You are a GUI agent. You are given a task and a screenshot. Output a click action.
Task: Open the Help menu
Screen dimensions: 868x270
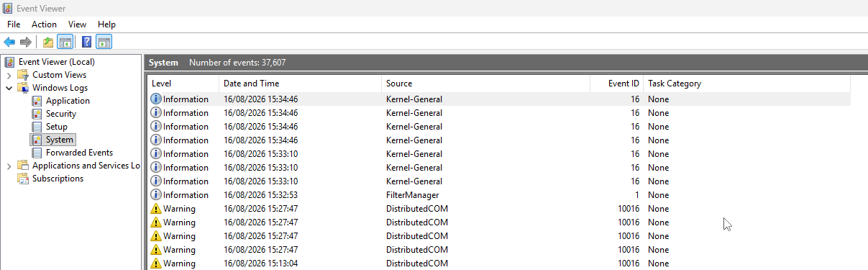coord(106,24)
